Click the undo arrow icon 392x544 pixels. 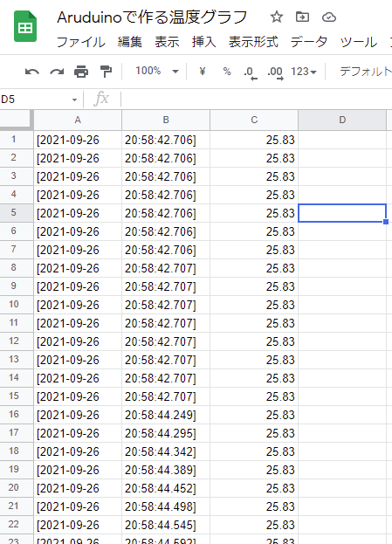(x=32, y=72)
